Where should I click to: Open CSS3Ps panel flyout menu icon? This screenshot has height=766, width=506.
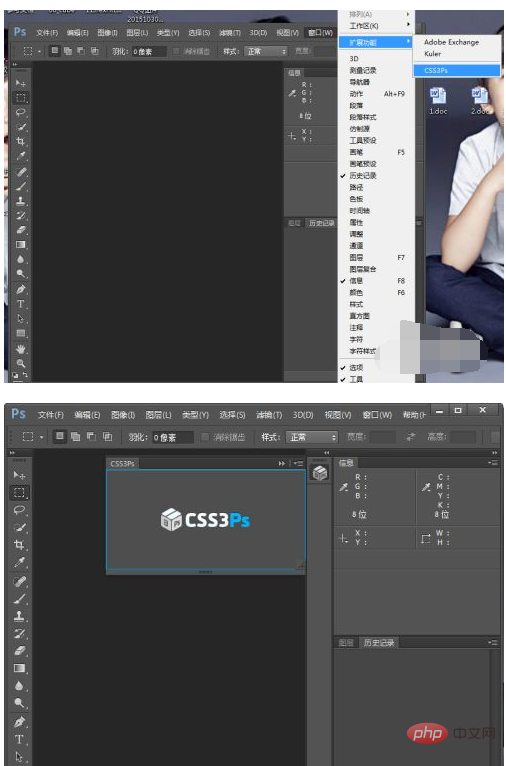(299, 463)
